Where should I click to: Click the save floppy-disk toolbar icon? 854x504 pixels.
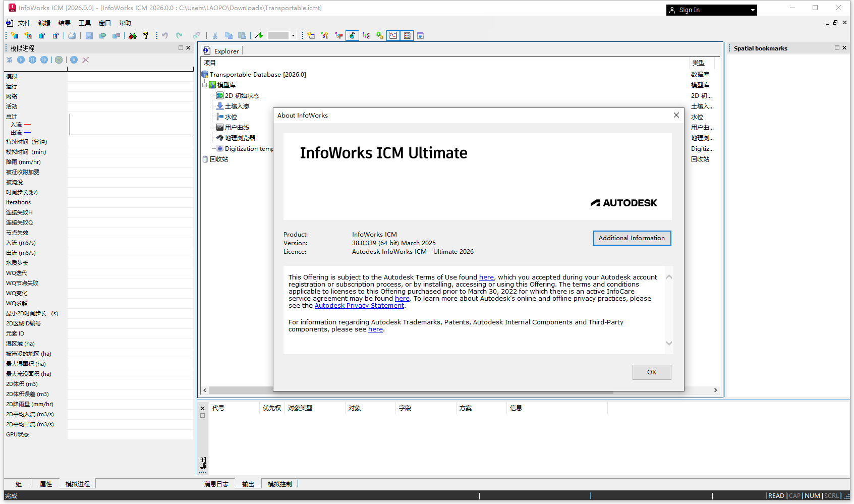[89, 35]
